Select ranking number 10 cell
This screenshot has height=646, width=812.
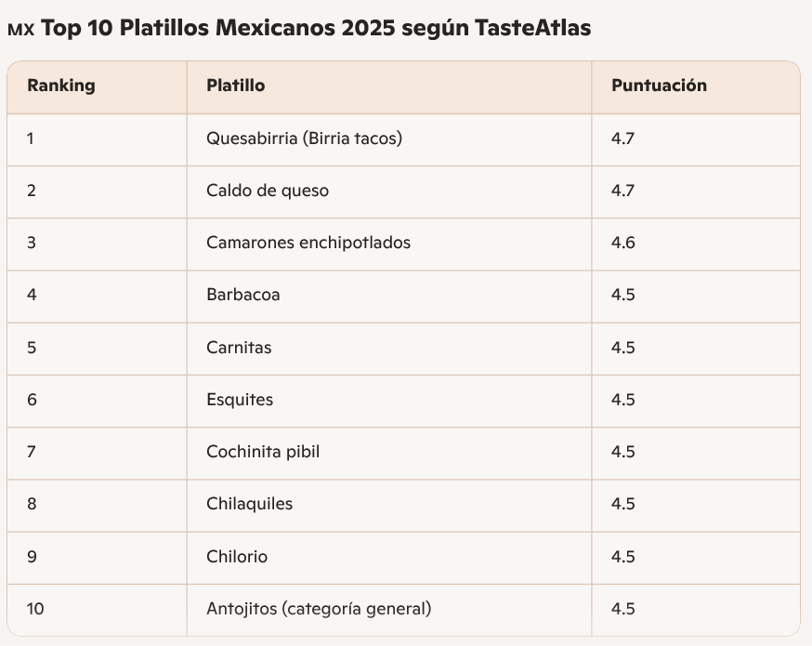click(x=35, y=609)
